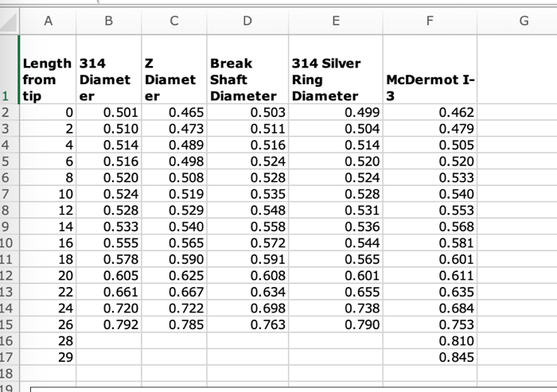Select column A header
Image resolution: width=557 pixels, height=392 pixels.
(48, 22)
